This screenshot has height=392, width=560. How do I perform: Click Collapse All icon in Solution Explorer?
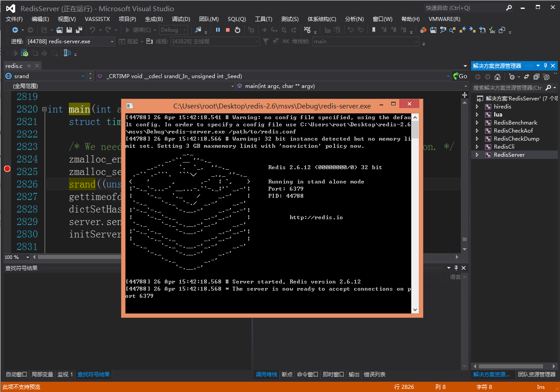tap(536, 77)
